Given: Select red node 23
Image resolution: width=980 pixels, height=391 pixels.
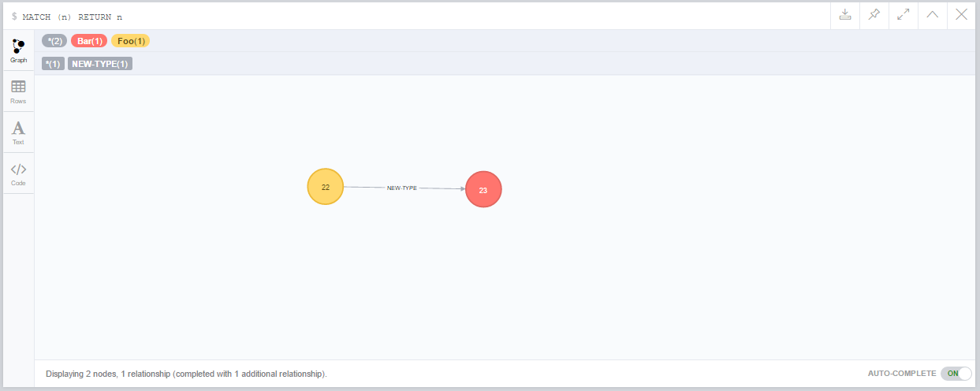Looking at the screenshot, I should [483, 190].
